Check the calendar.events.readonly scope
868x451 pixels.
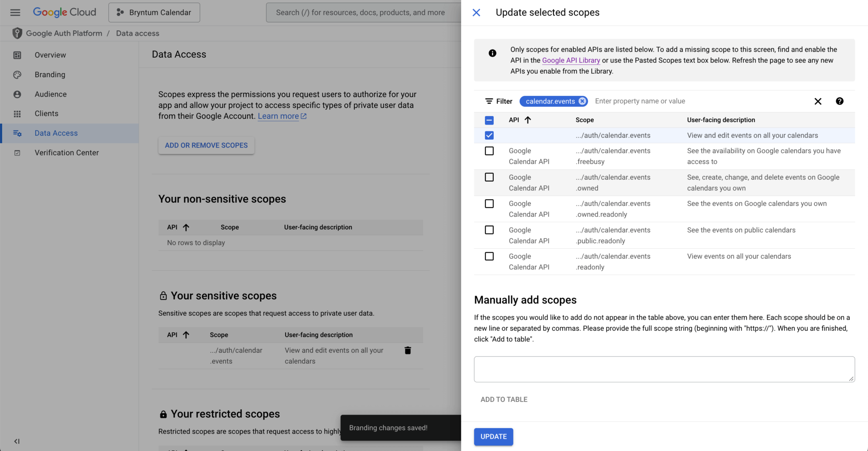tap(489, 256)
